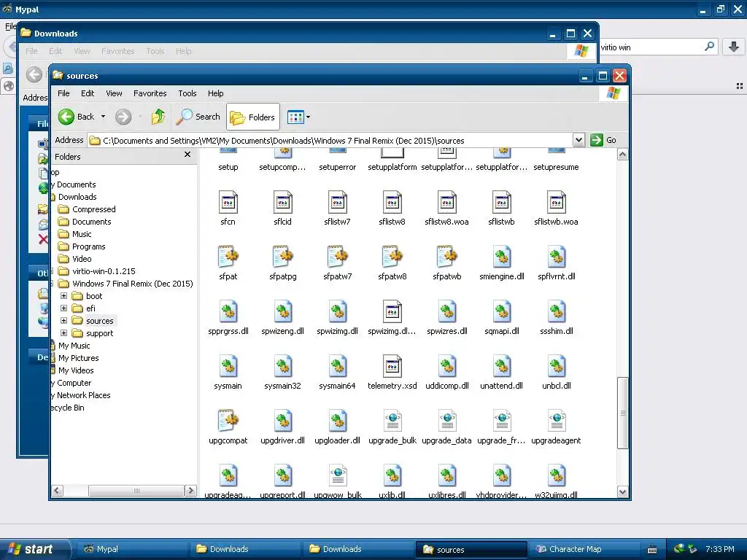Viewport: 747px width, 560px height.
Task: Open the Edit menu in sources window
Action: (88, 93)
